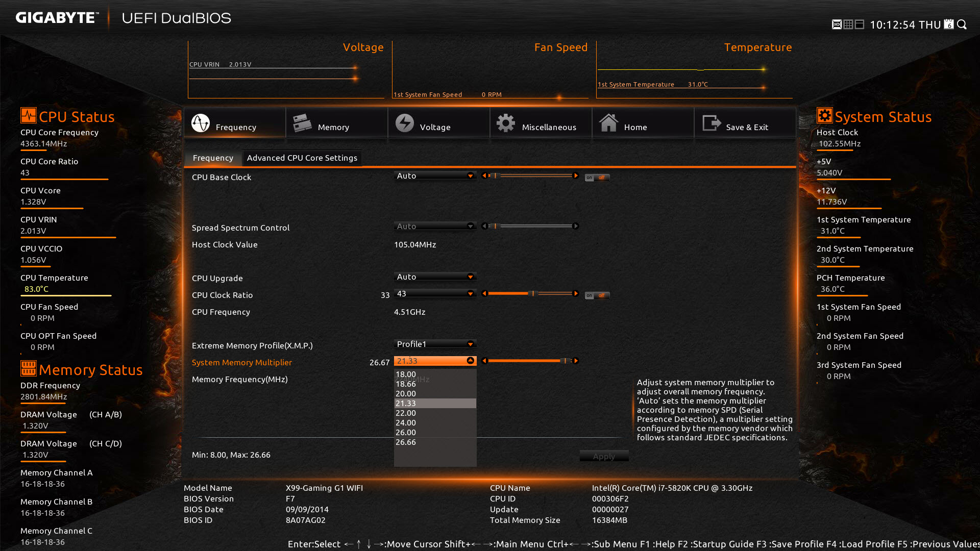Increase CPU Clock Ratio with right arrow
980x551 pixels.
(x=576, y=293)
